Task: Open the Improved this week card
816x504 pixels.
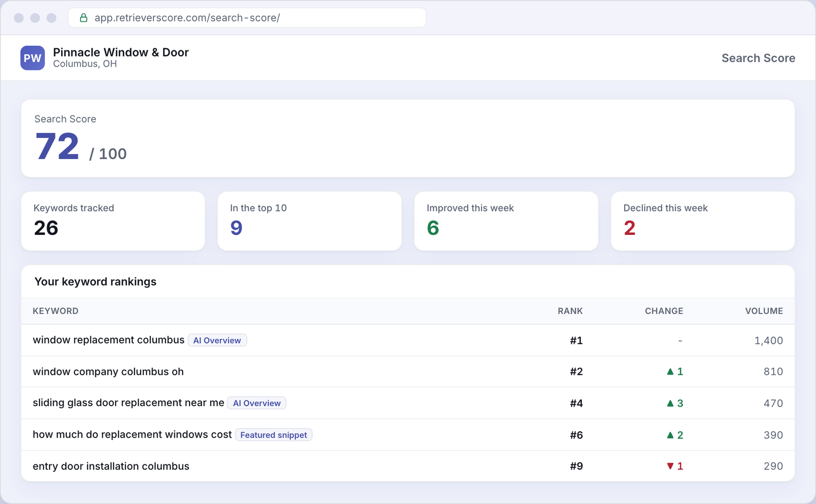Action: [x=506, y=221]
